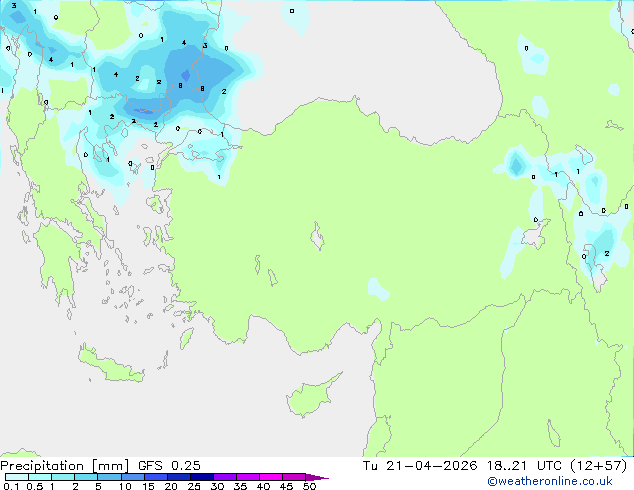Click the '[mm]' unit label
The height and width of the screenshot is (490, 634).
[110, 466]
